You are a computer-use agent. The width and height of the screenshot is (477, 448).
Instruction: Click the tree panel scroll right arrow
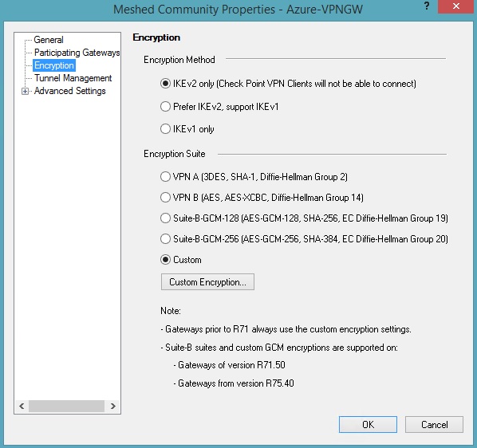pyautogui.click(x=112, y=406)
